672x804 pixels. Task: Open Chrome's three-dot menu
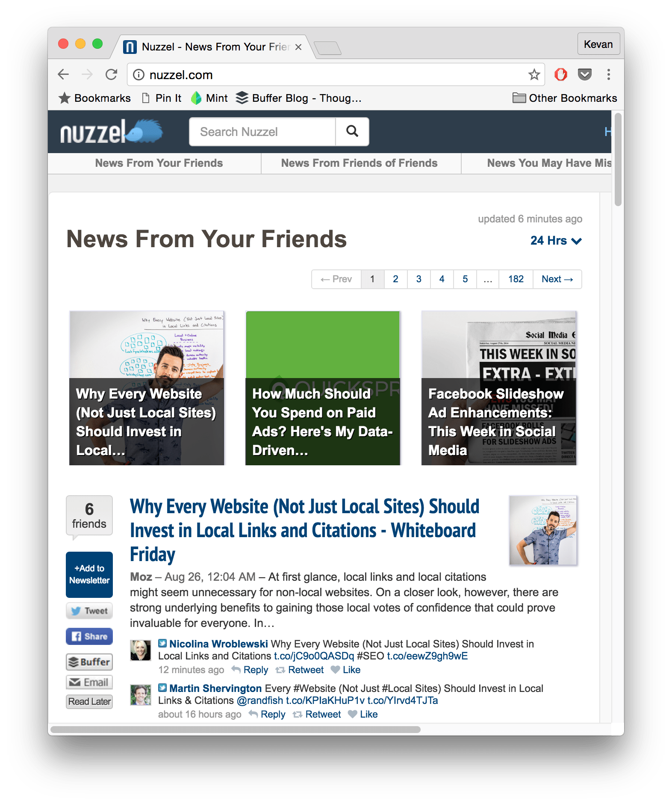pyautogui.click(x=609, y=74)
